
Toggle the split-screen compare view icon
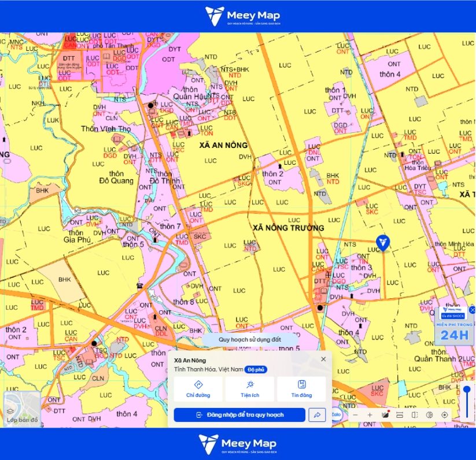(415, 415)
